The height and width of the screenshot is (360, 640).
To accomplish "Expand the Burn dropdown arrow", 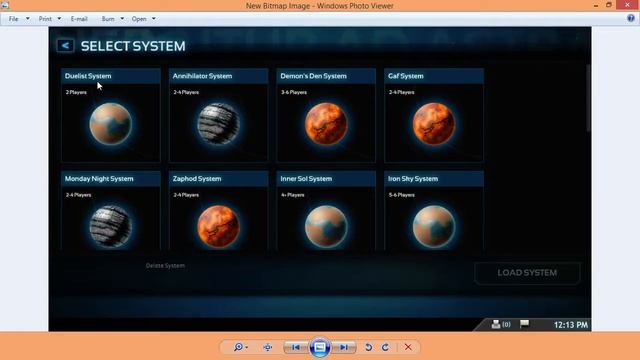I will (122, 19).
